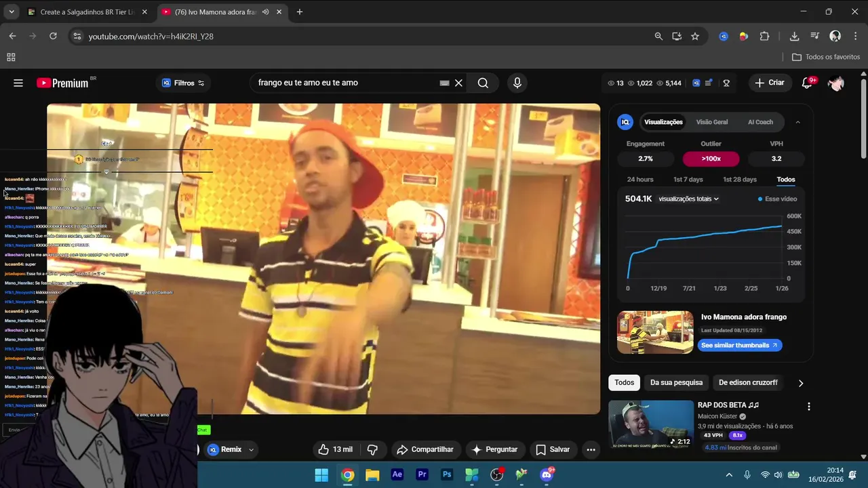Select the 1st 7 days time range

coord(688,180)
